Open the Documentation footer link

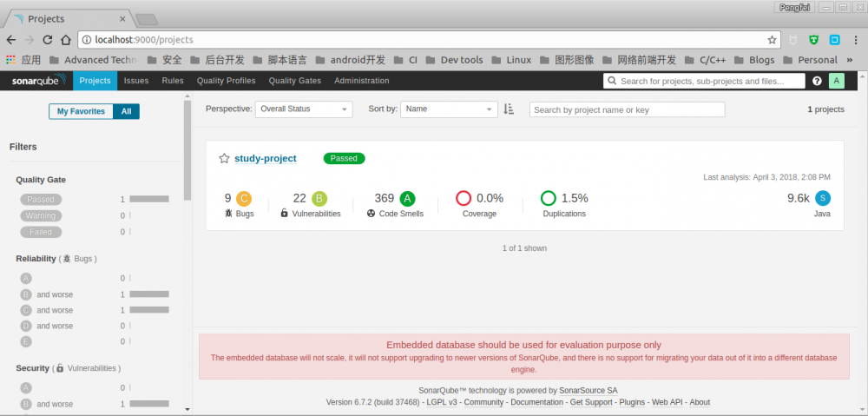click(537, 402)
